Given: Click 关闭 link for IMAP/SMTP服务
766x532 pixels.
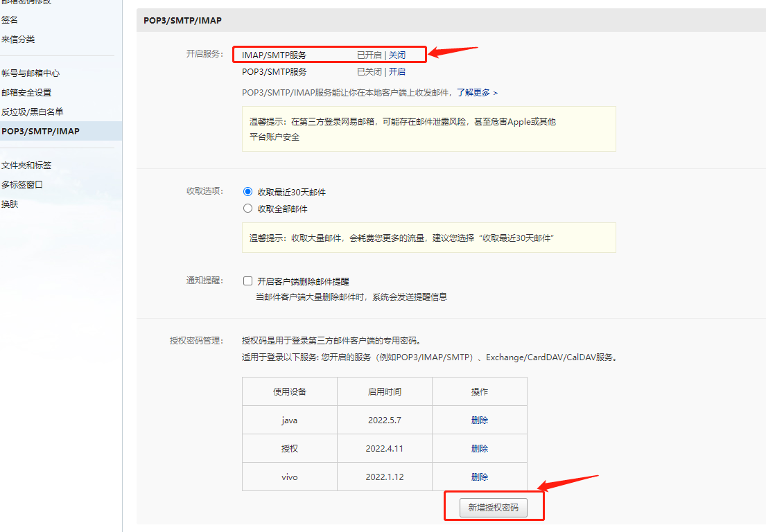Looking at the screenshot, I should click(x=397, y=55).
